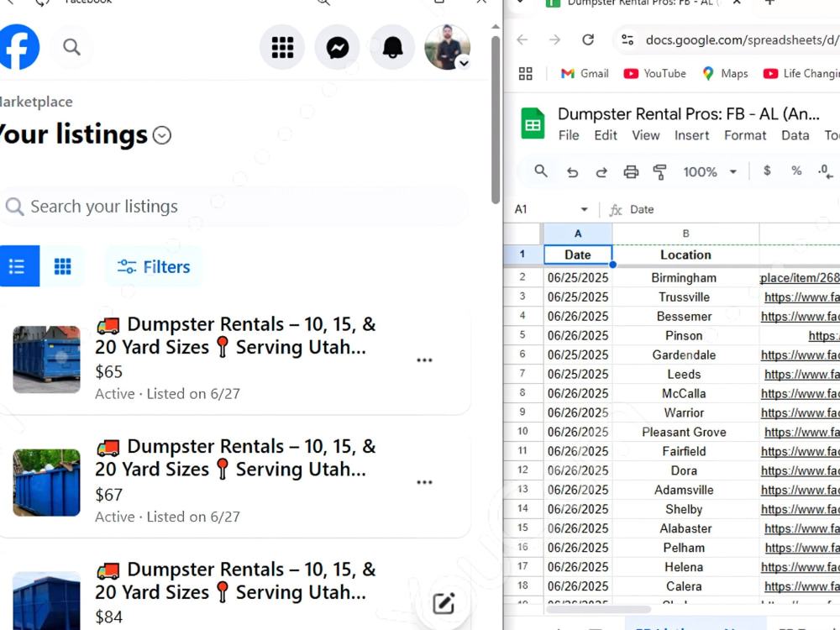The width and height of the screenshot is (840, 630).
Task: Click the Sheets horizontal scrollbar
Action: pos(599,609)
